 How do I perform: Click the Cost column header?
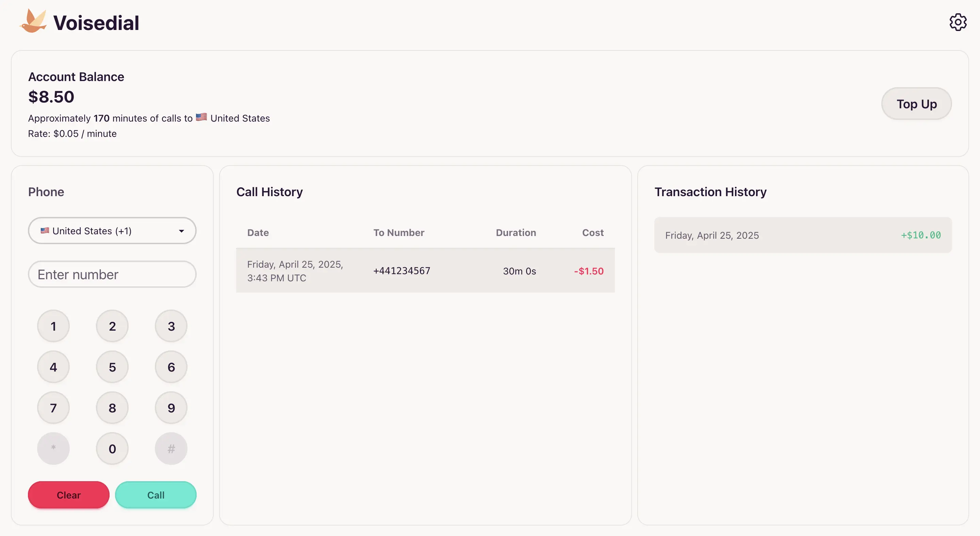pyautogui.click(x=592, y=233)
